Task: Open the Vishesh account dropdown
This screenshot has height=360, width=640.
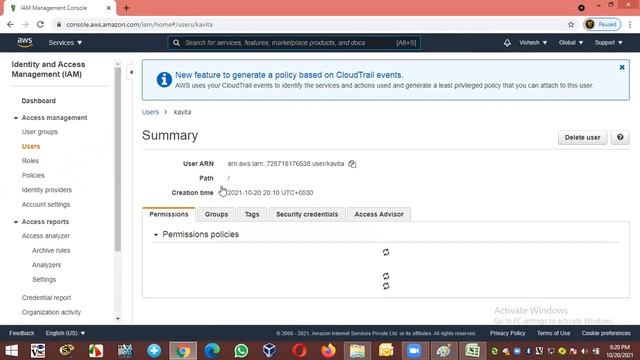Action: pos(533,42)
